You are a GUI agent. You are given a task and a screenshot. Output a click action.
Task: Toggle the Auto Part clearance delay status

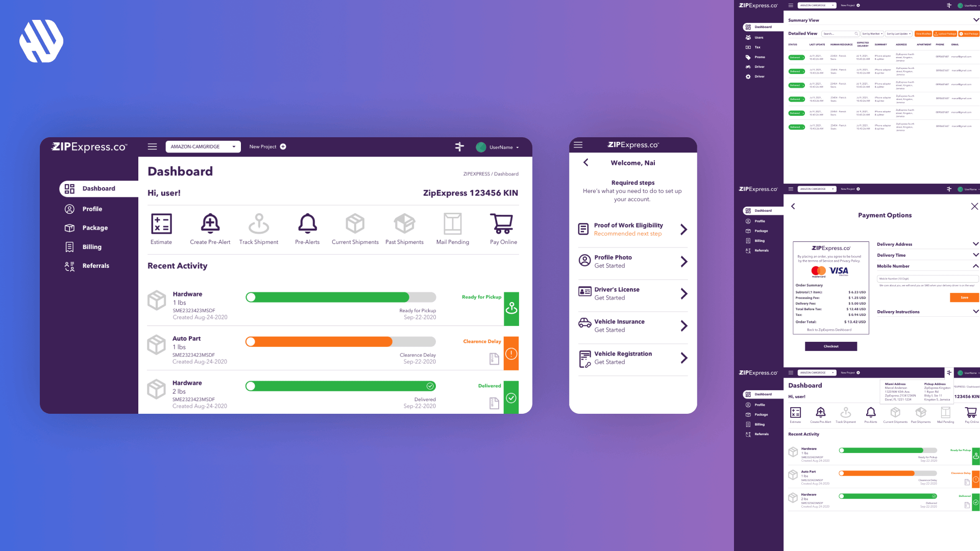pos(250,341)
